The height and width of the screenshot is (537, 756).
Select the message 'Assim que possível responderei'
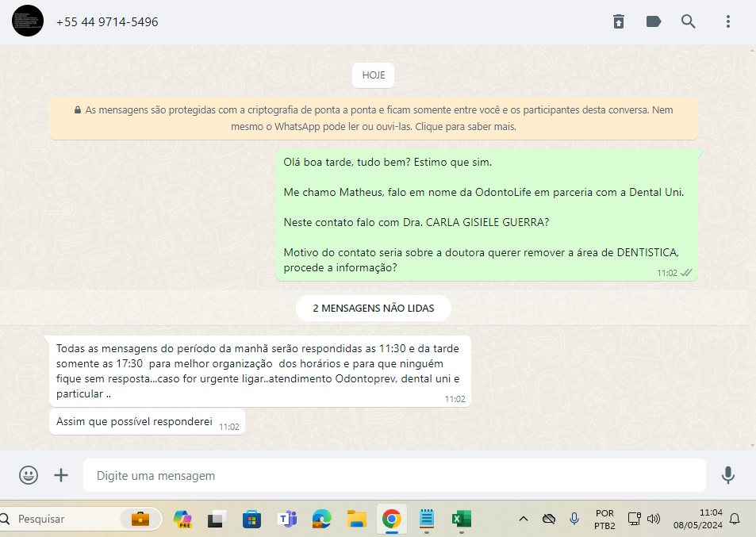pos(147,422)
